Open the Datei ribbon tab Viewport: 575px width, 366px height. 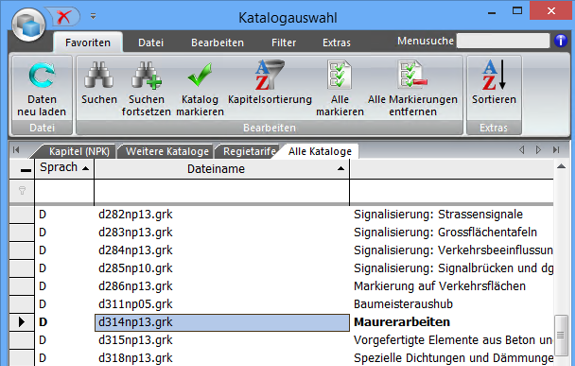151,43
